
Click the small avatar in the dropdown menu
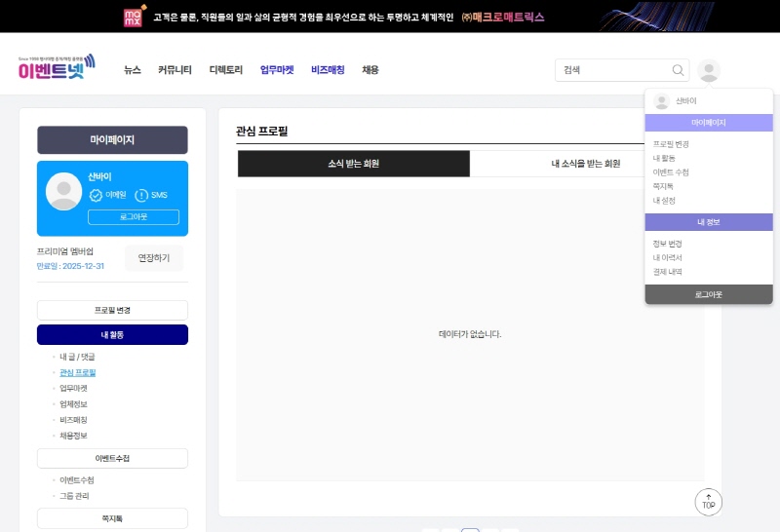point(661,101)
